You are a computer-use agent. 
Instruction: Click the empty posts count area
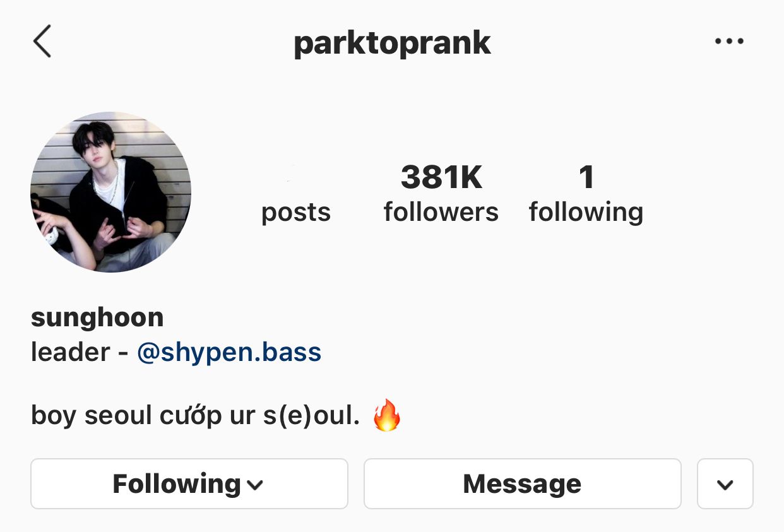(296, 177)
